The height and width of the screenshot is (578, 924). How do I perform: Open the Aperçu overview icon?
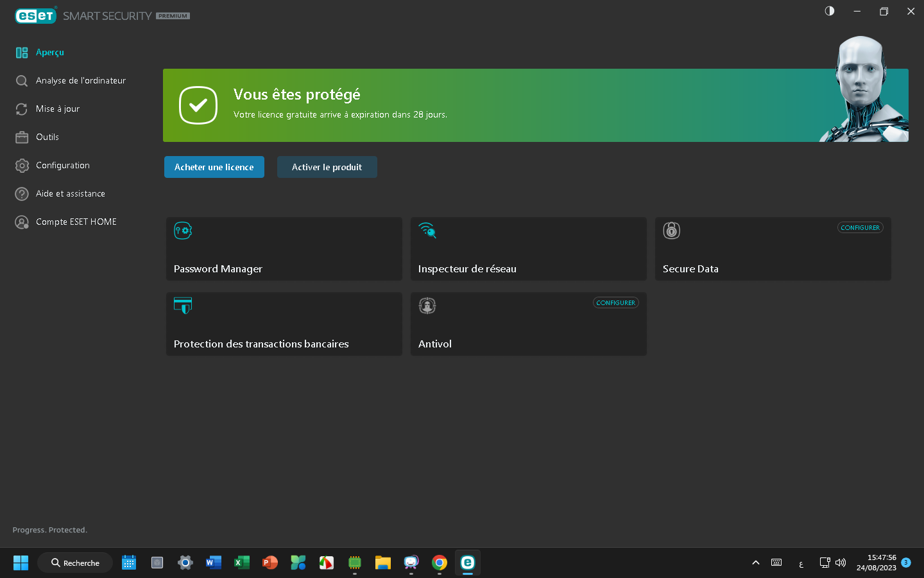pos(22,53)
